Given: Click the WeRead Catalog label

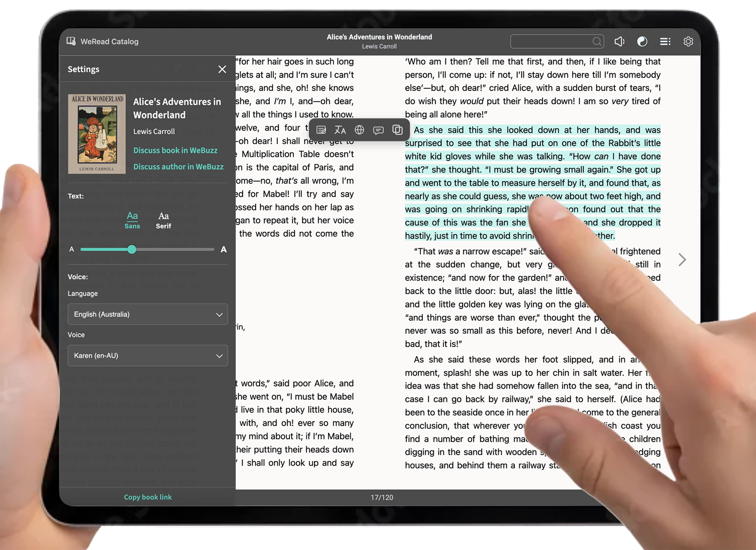Looking at the screenshot, I should (x=109, y=42).
